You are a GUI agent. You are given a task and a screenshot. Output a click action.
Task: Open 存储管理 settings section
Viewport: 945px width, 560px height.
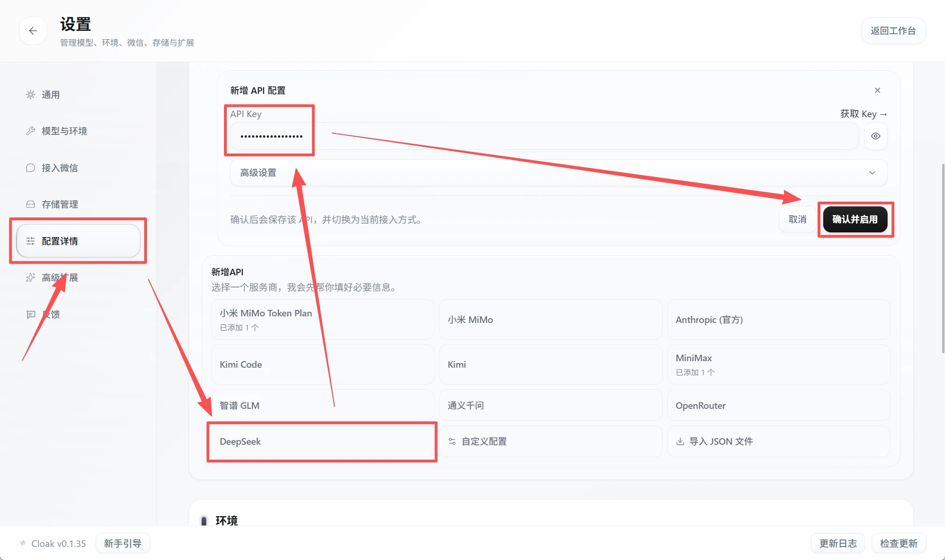78,204
